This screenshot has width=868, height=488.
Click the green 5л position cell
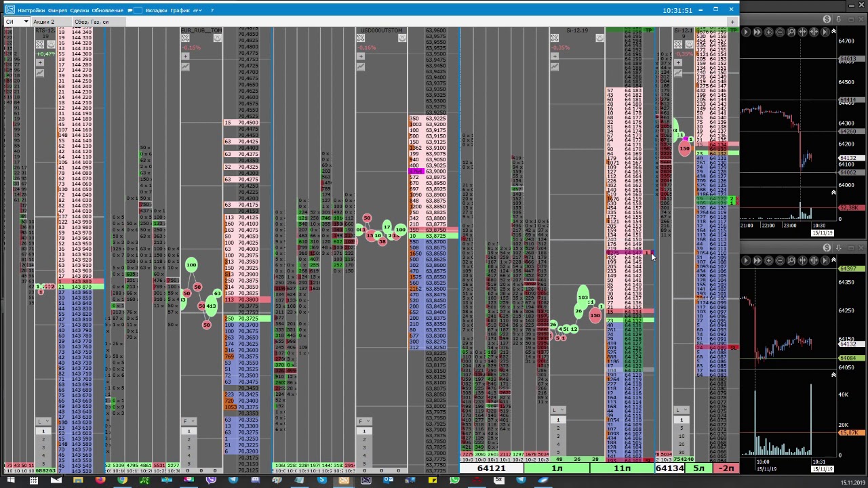coord(699,468)
